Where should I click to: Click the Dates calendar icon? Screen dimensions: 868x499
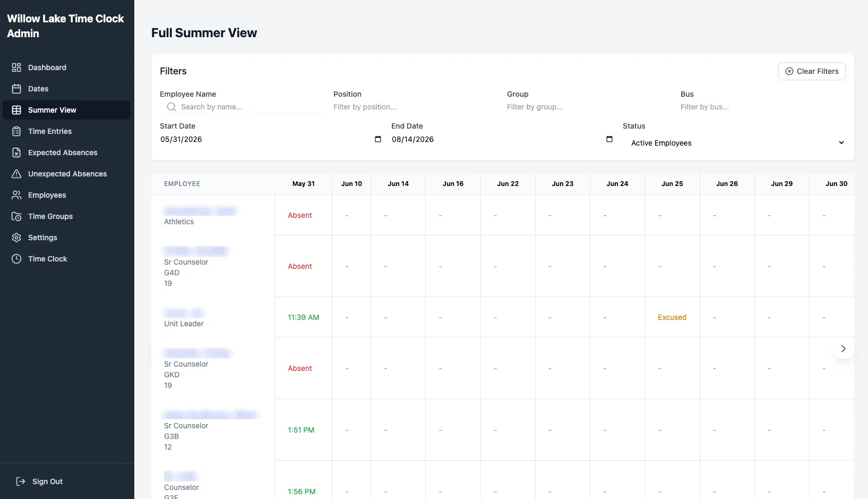[16, 89]
